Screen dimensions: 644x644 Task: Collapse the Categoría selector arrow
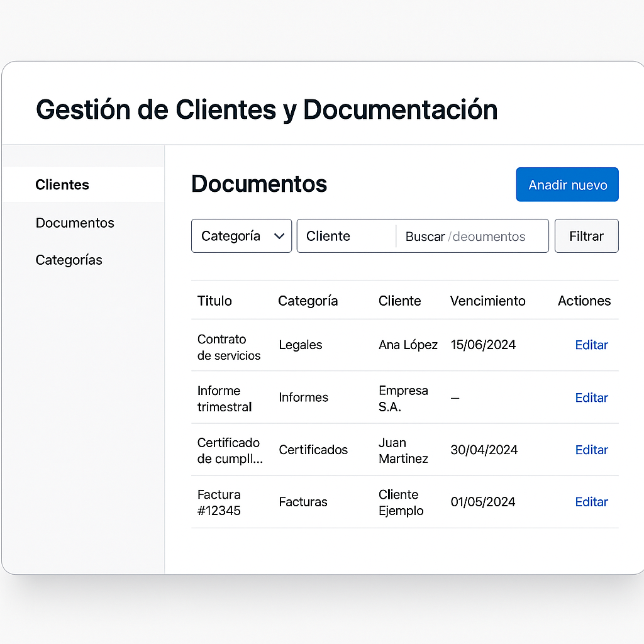coord(279,236)
